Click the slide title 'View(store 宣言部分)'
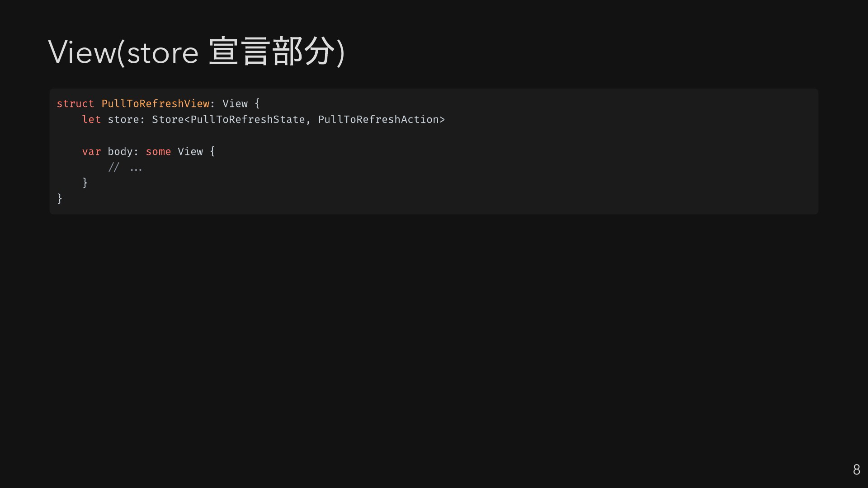Viewport: 868px width, 488px height. click(197, 52)
